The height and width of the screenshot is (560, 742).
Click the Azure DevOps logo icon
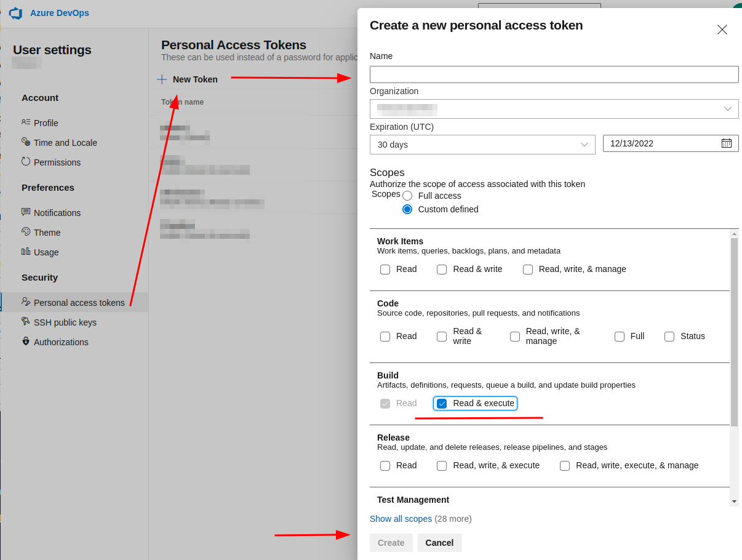click(15, 14)
